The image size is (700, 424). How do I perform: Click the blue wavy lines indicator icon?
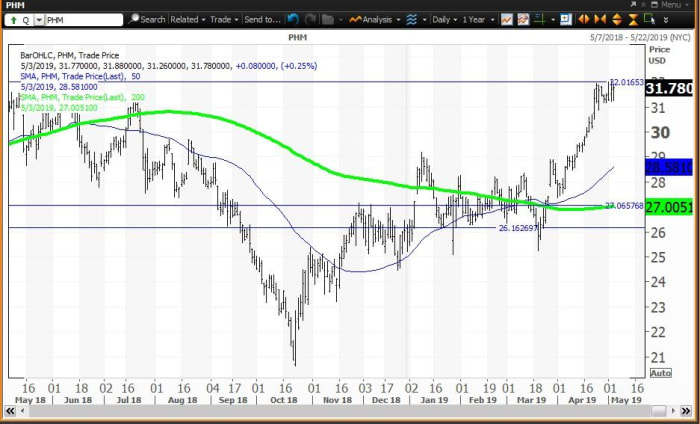(411, 19)
